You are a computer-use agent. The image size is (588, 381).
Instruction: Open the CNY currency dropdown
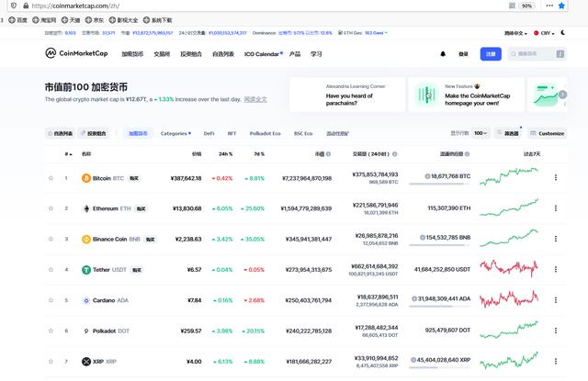(544, 33)
